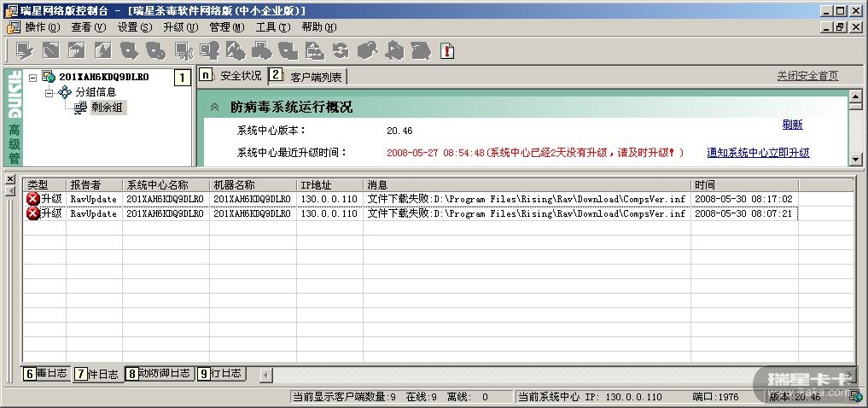Switch to the 事件日志 tab, second bottom tab
This screenshot has height=408, width=868.
[x=97, y=374]
